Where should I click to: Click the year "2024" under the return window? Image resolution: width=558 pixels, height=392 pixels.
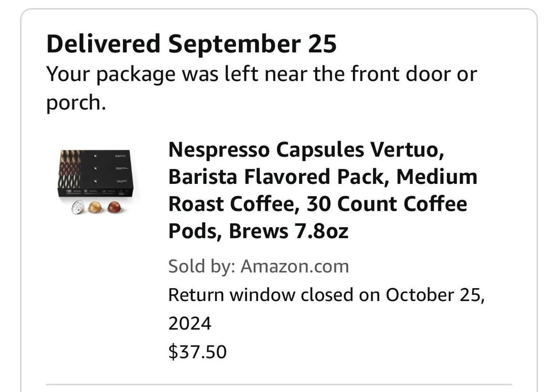click(190, 324)
